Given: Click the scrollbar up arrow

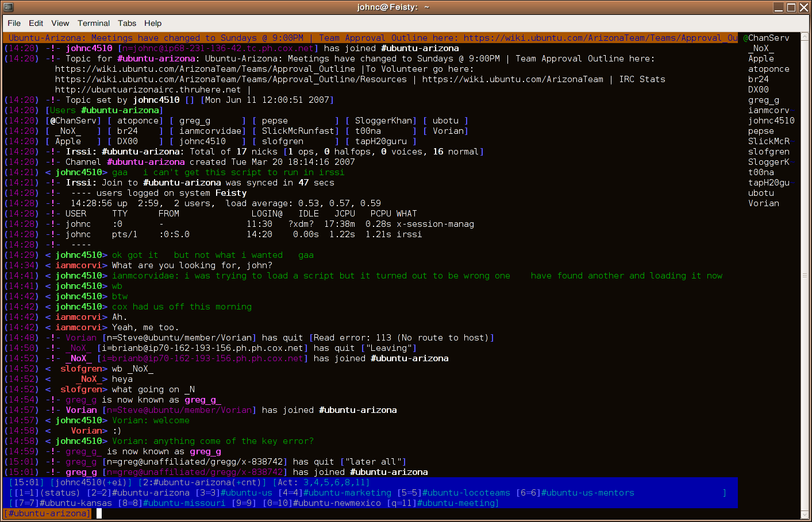Looking at the screenshot, I should 805,37.
